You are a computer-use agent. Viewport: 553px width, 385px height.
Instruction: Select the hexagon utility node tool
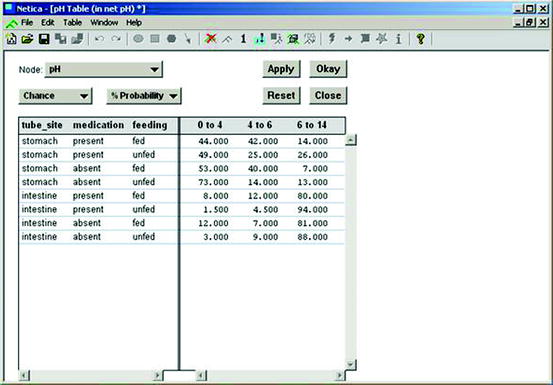coord(171,39)
